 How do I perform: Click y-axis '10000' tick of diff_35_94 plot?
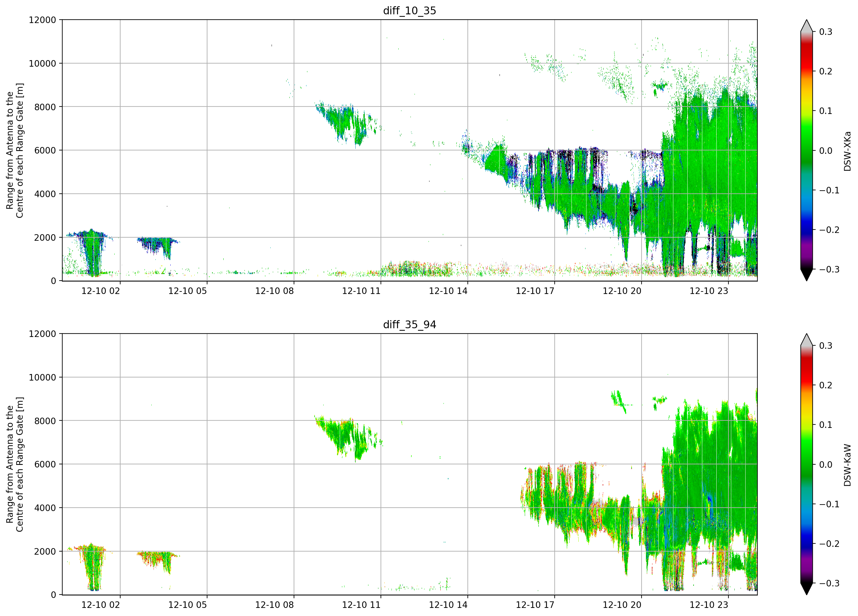(x=42, y=377)
